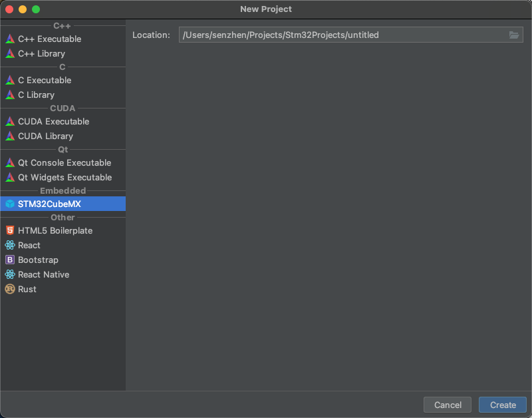The image size is (532, 418).
Task: Choose CUDA Library from the list
Action: click(x=45, y=136)
